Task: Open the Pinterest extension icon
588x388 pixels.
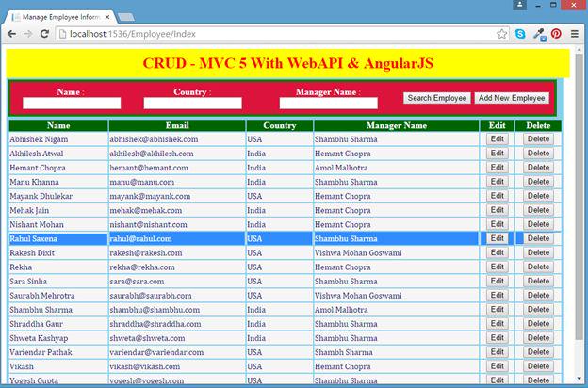Action: [x=556, y=34]
